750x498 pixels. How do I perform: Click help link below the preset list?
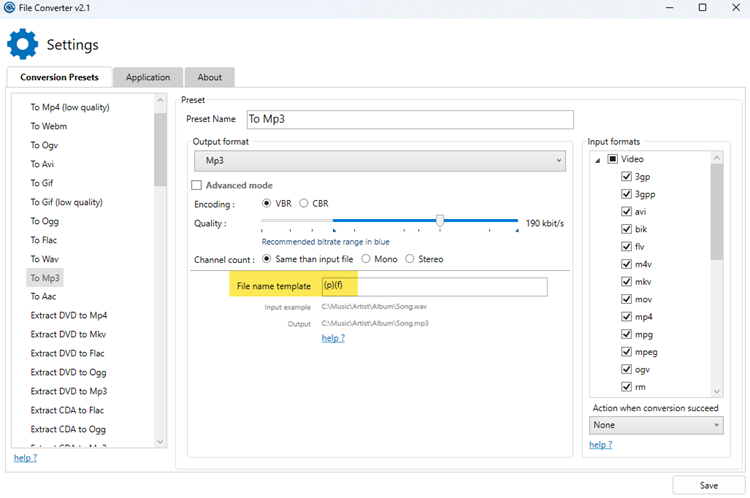tap(25, 458)
